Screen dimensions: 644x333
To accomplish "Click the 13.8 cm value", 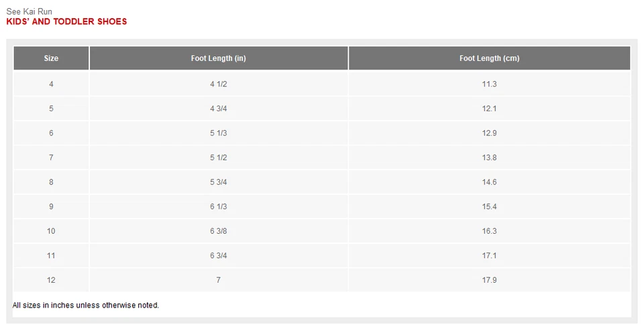I will coord(489,157).
